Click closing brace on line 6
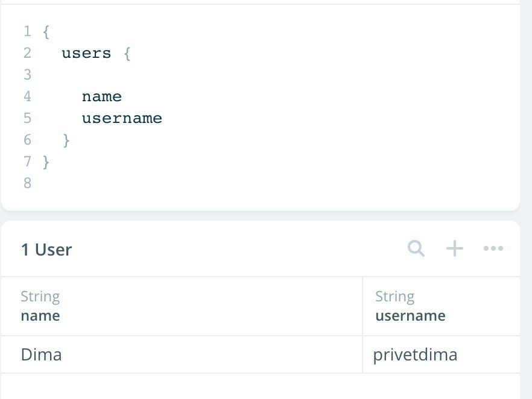The height and width of the screenshot is (399, 532). (x=66, y=140)
